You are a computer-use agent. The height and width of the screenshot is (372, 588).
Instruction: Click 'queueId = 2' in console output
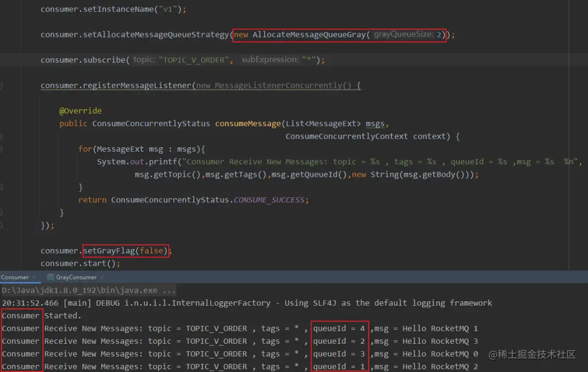click(x=339, y=342)
